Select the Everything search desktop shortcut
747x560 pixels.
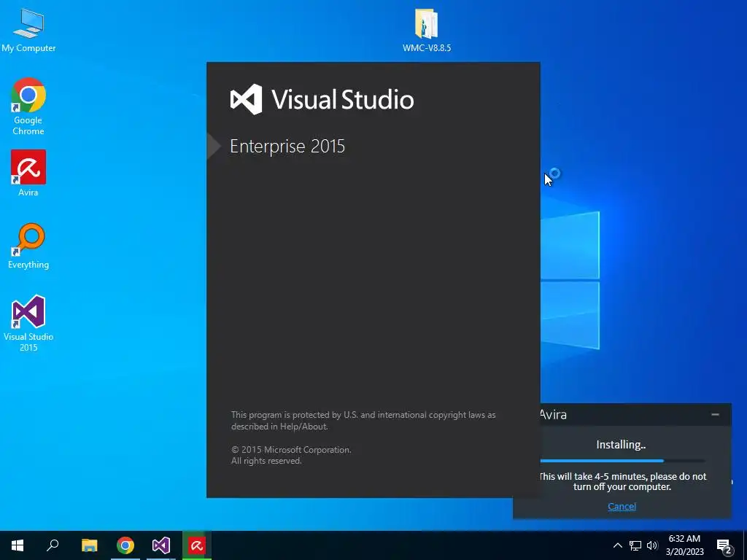pos(28,246)
